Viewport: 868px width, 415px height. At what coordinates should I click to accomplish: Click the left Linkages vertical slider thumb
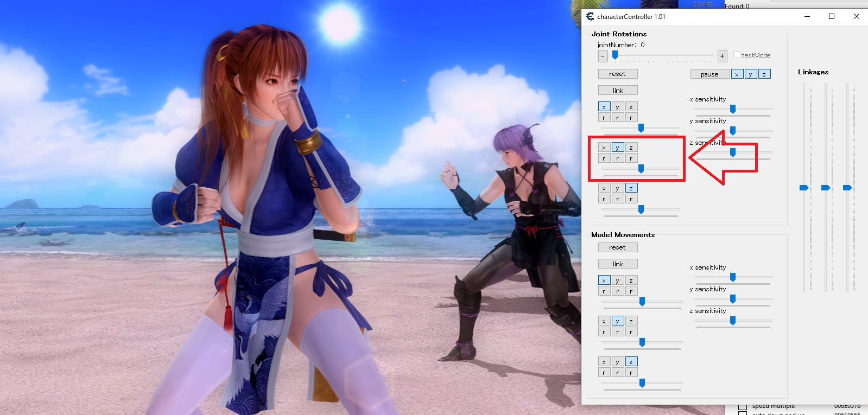click(804, 188)
